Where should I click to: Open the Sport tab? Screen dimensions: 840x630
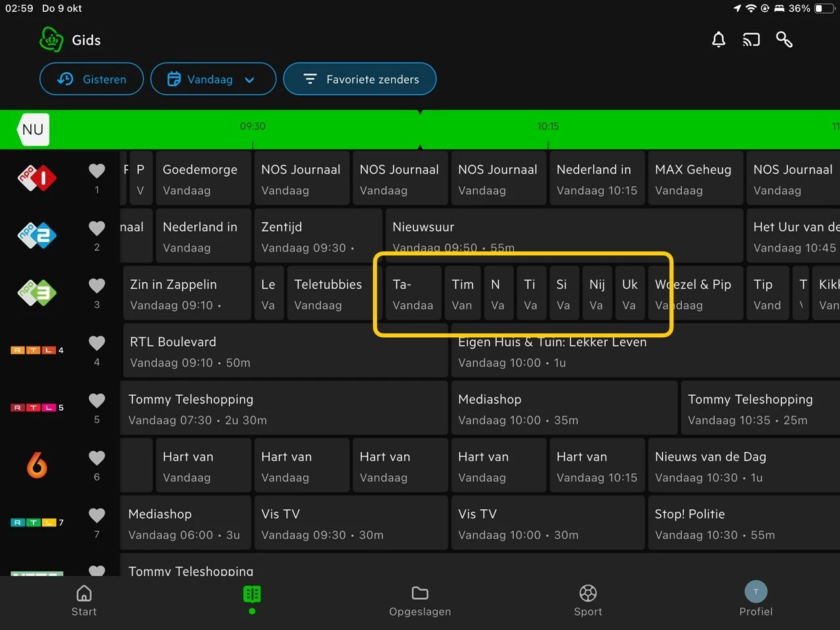tap(588, 601)
